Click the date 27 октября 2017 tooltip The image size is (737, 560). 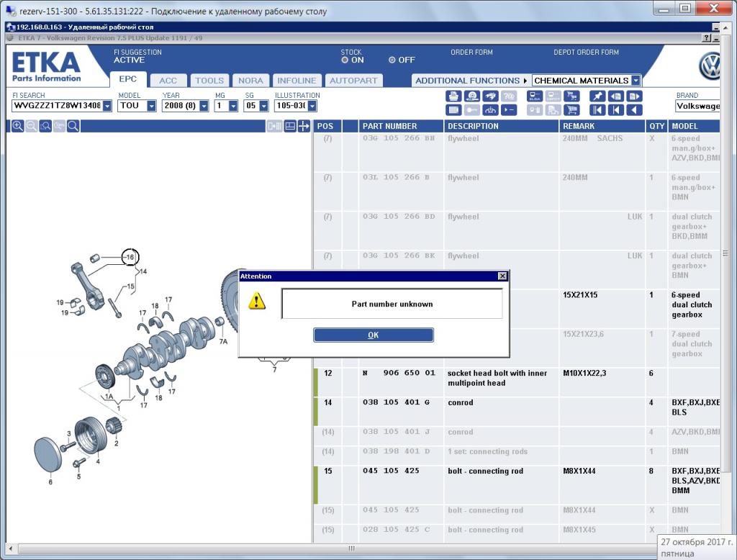coord(696,547)
